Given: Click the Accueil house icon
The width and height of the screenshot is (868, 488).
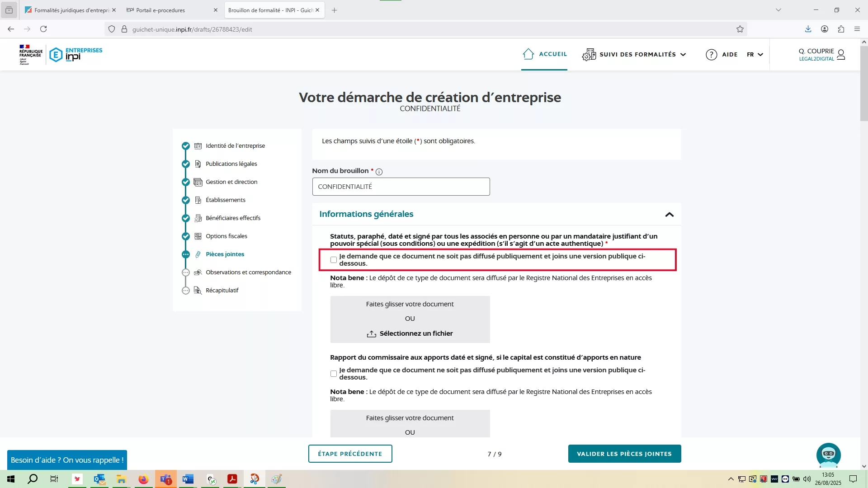Looking at the screenshot, I should pos(528,54).
